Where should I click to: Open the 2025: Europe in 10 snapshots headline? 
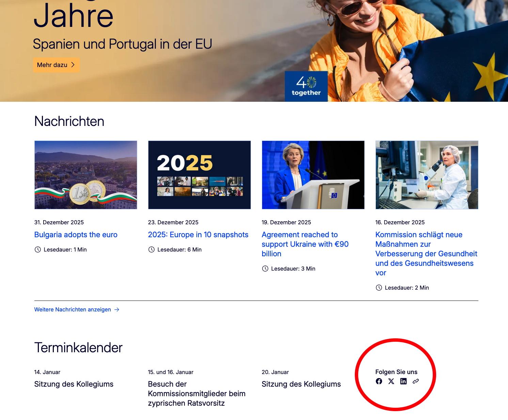pyautogui.click(x=198, y=235)
